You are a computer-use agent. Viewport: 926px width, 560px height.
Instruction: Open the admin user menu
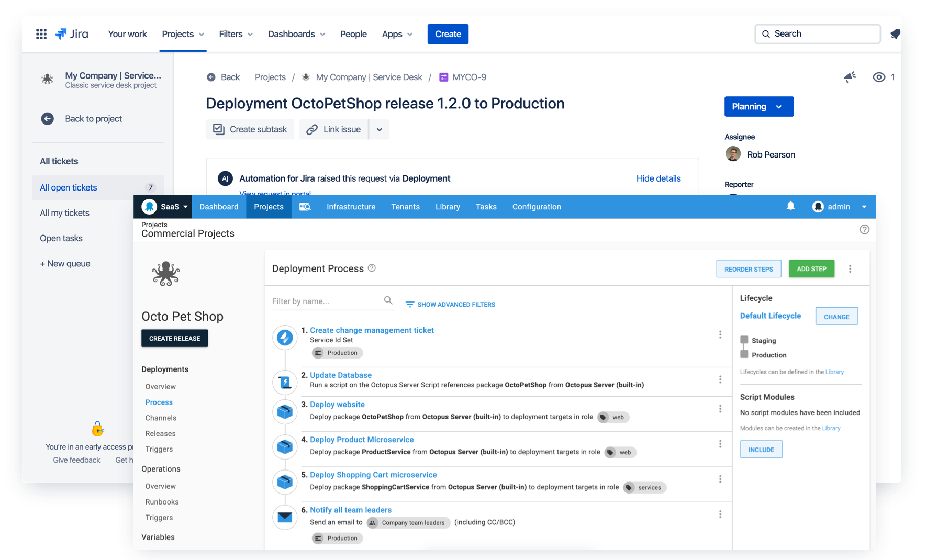coord(838,206)
